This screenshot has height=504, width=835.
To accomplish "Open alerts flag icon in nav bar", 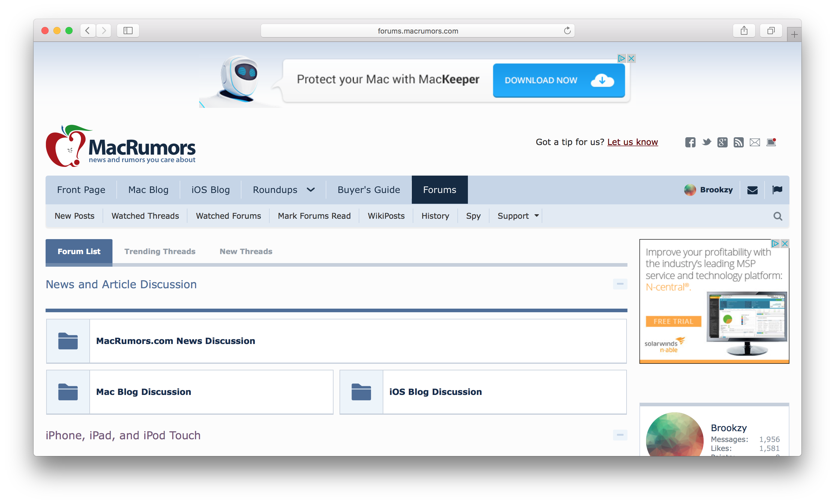I will pyautogui.click(x=777, y=190).
